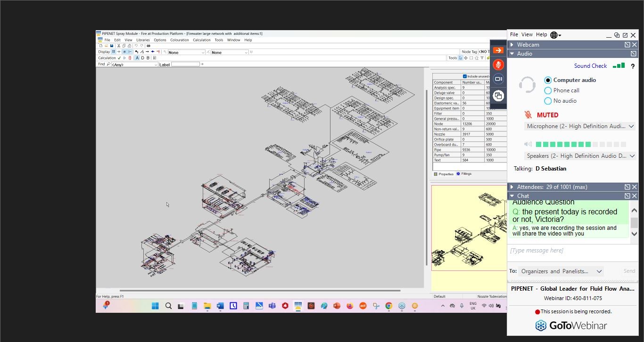Click the orange arrow collapse-panel button
This screenshot has height=342, width=644.
pyautogui.click(x=498, y=50)
